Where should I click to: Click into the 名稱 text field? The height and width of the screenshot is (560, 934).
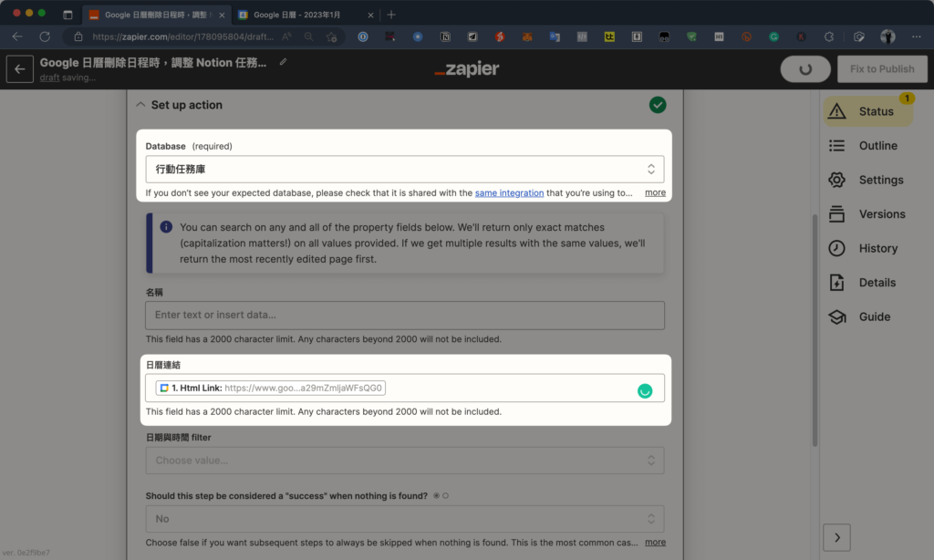coord(404,316)
